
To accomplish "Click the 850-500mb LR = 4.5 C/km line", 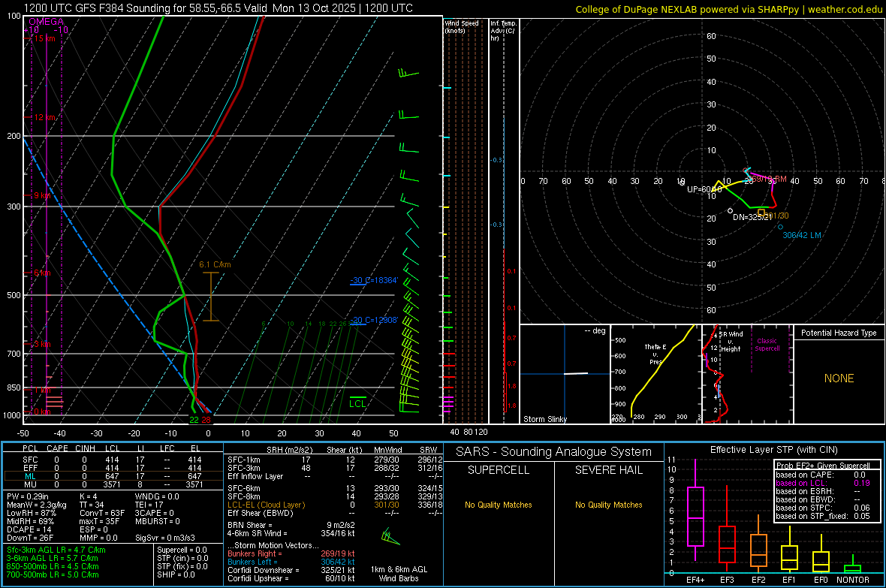I will [x=53, y=566].
